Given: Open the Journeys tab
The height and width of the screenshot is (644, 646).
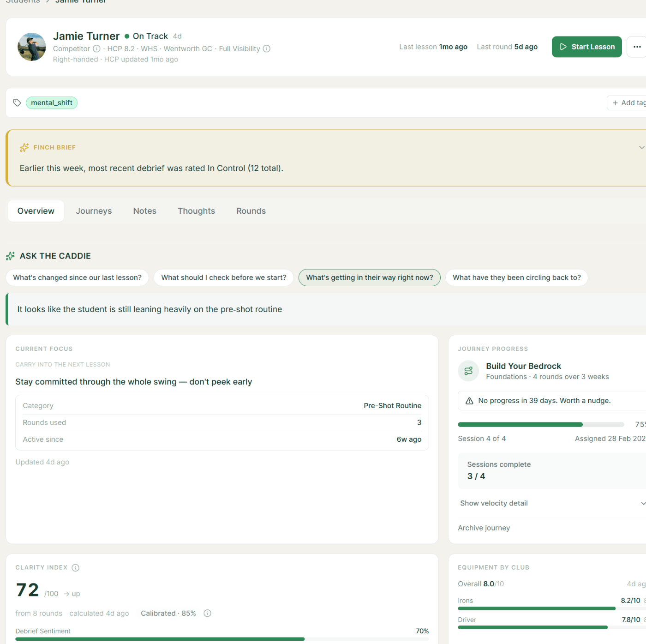Looking at the screenshot, I should 94,211.
